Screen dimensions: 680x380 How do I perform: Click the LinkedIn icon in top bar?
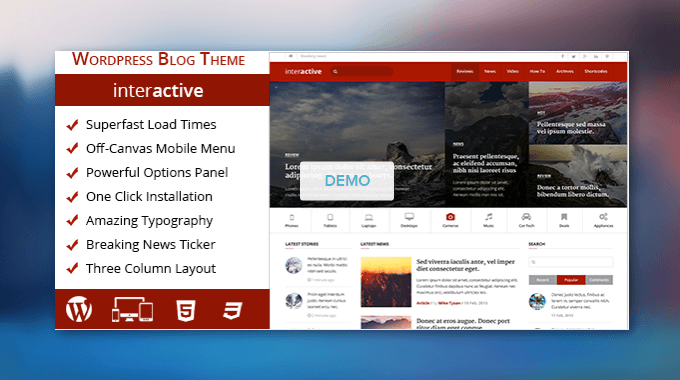596,56
